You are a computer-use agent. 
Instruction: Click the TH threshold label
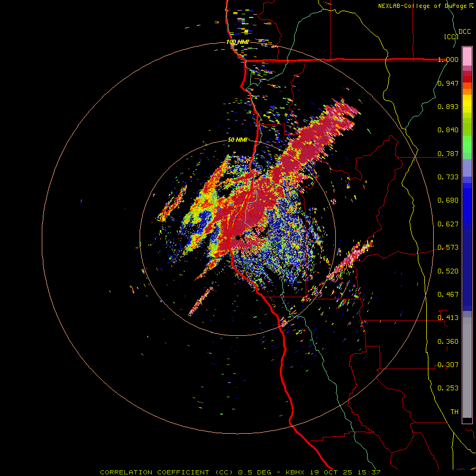(x=454, y=412)
